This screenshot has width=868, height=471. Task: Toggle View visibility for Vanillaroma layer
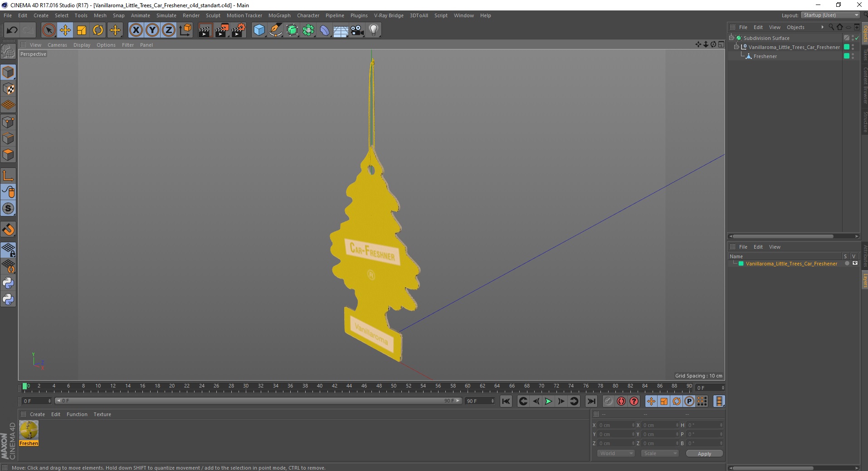pos(855,263)
